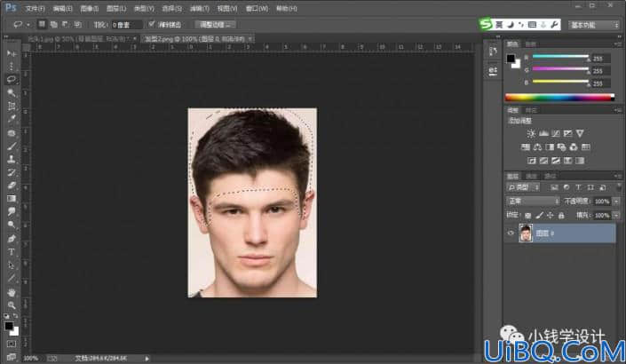The width and height of the screenshot is (626, 364).
Task: Add a Black & White adjustment
Action: [550, 147]
